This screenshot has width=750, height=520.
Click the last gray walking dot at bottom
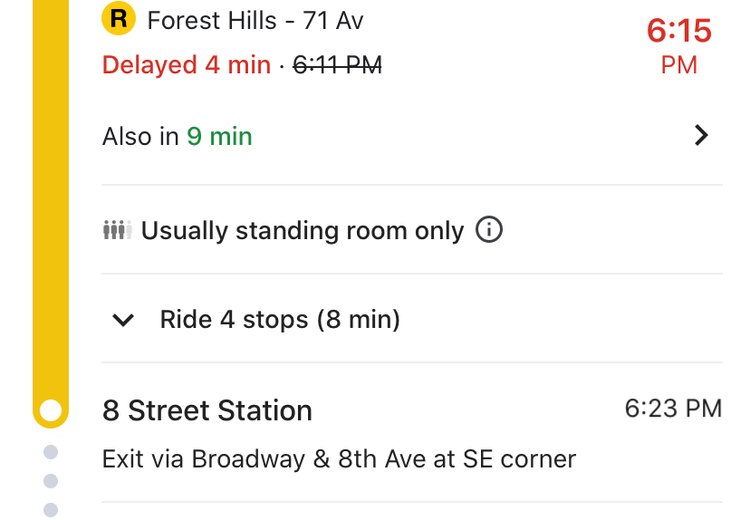[51, 510]
